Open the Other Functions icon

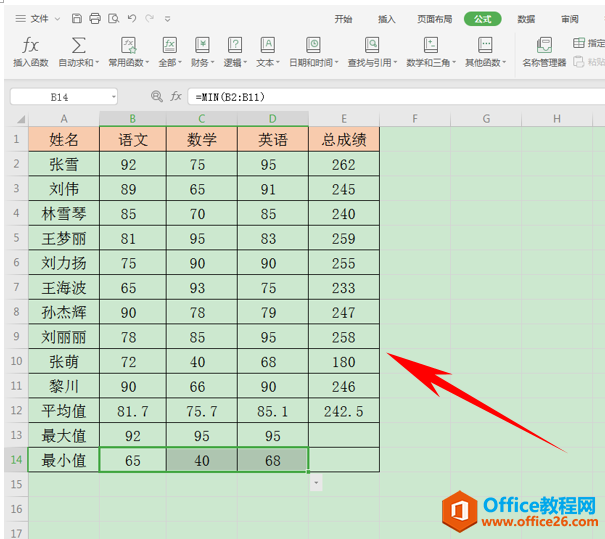[485, 45]
